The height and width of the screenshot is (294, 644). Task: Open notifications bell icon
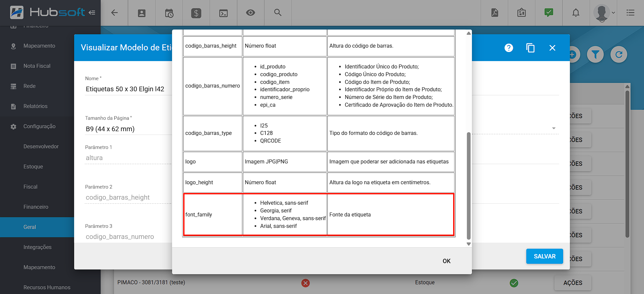[x=576, y=13]
